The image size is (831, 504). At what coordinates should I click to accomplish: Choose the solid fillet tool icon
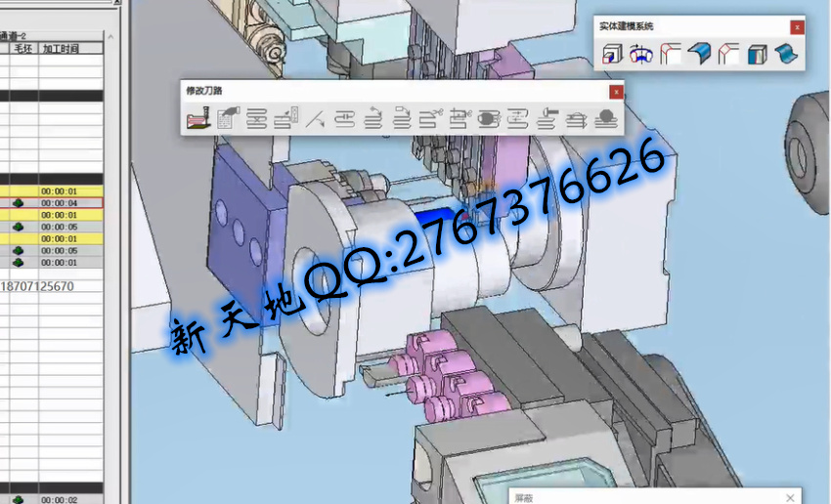click(671, 55)
